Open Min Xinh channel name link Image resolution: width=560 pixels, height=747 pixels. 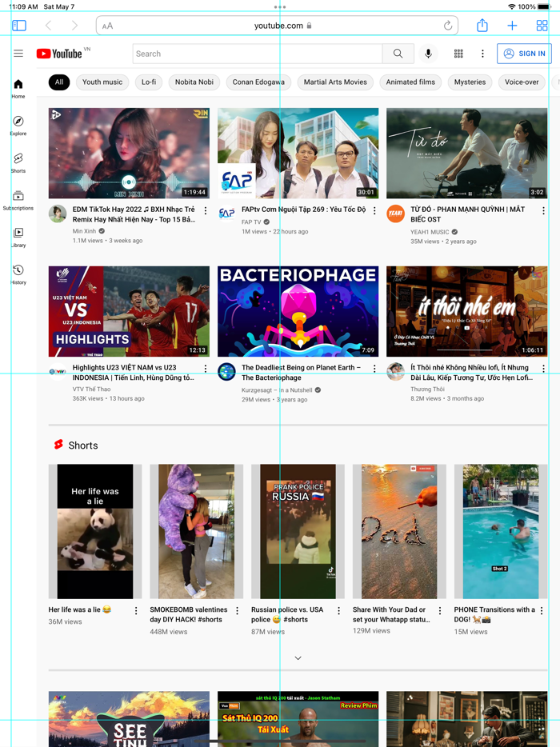(x=84, y=231)
